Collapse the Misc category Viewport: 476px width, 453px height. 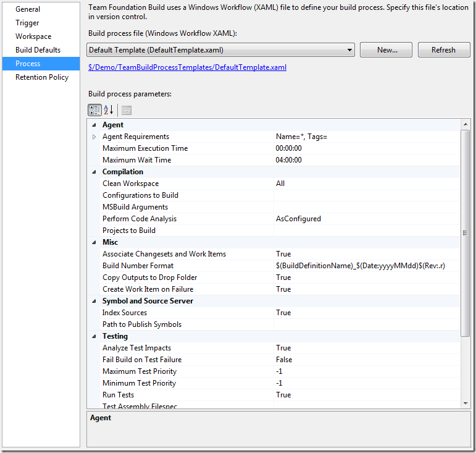click(x=94, y=242)
